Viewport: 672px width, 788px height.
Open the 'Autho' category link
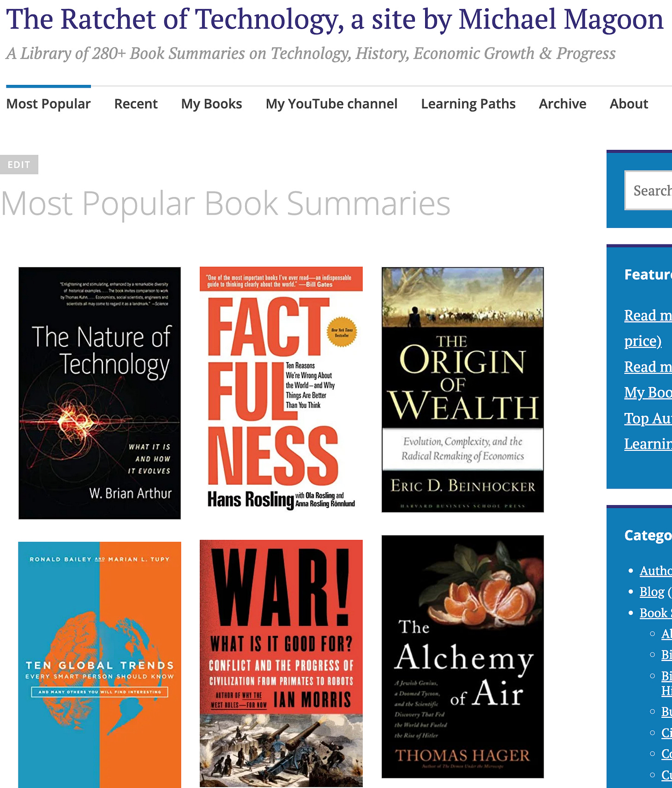point(656,571)
